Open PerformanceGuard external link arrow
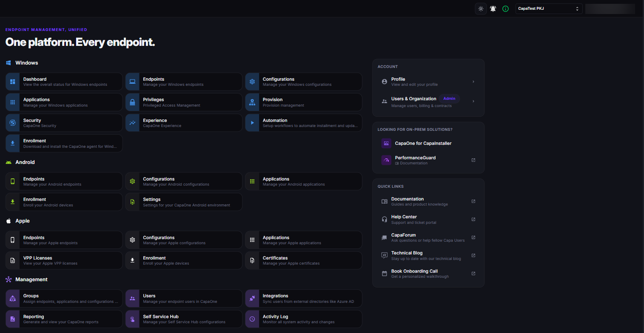This screenshot has width=644, height=333. click(x=473, y=160)
